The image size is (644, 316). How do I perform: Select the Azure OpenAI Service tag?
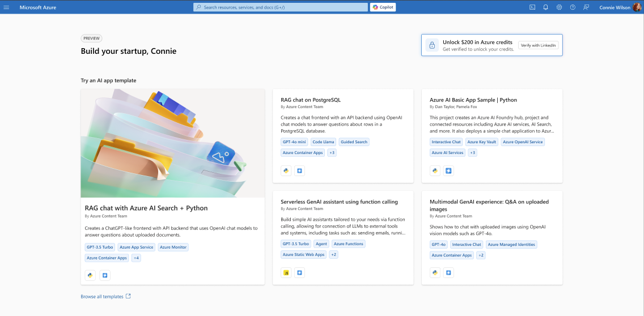point(523,142)
